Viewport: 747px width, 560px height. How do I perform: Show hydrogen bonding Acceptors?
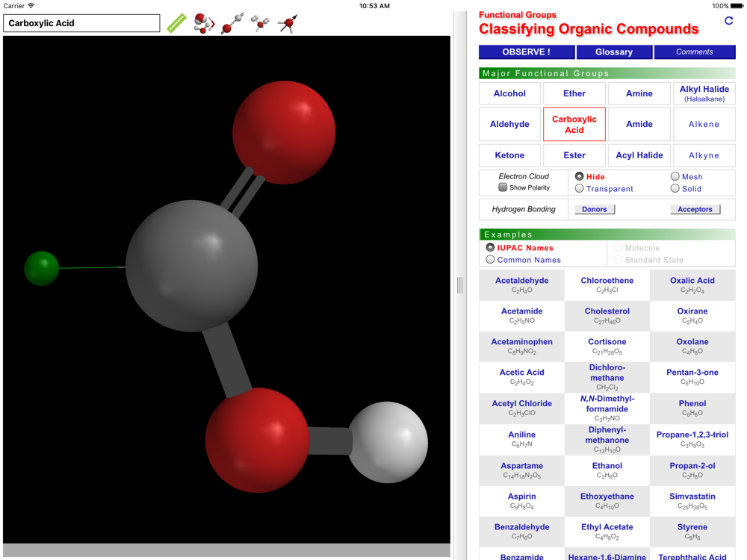tap(695, 209)
